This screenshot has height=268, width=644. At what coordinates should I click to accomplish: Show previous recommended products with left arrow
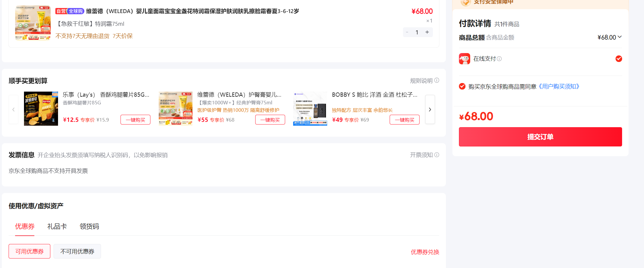click(14, 109)
